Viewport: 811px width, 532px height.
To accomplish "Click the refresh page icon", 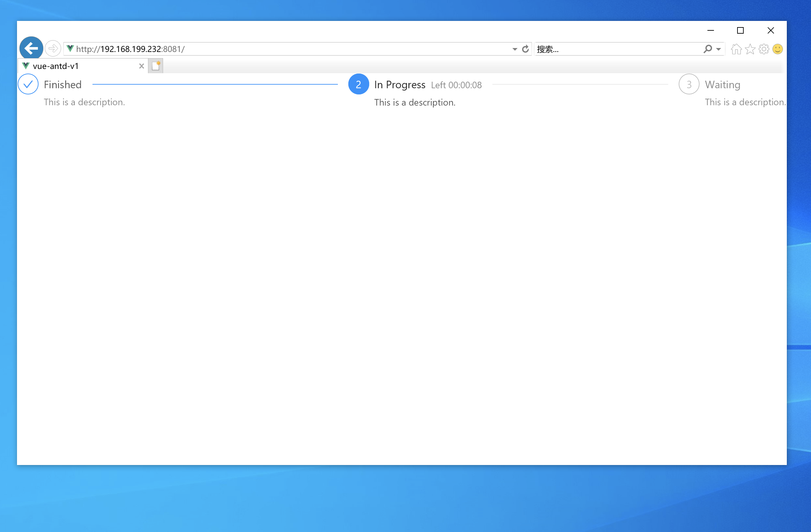I will [x=525, y=49].
